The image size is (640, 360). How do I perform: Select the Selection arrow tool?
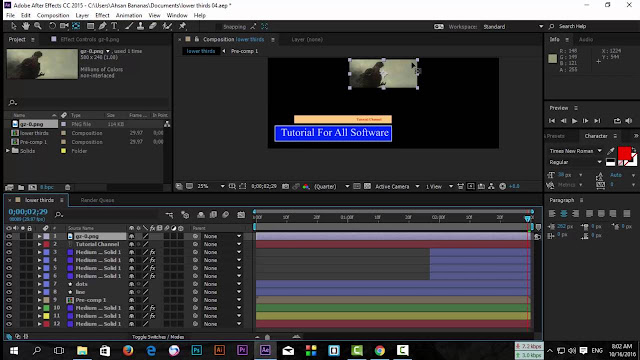click(13, 26)
